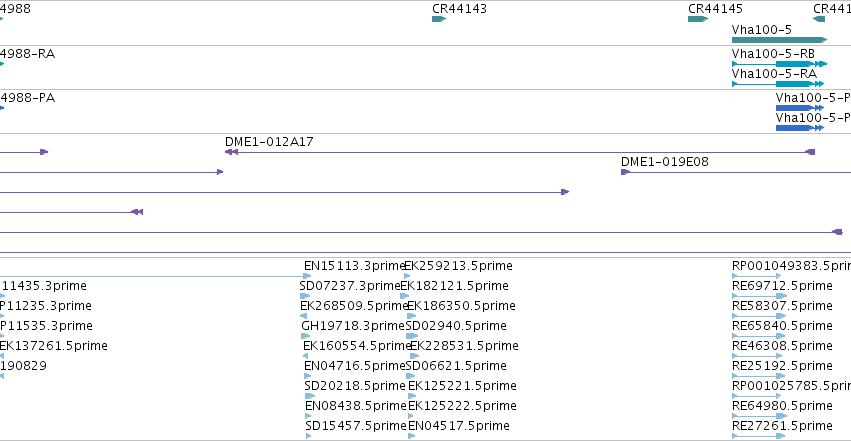Click the RE25192.5prime EST label
The height and width of the screenshot is (441, 851).
[782, 366]
